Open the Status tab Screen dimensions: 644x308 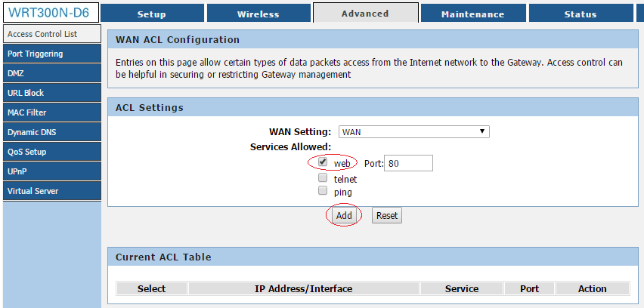tap(580, 14)
